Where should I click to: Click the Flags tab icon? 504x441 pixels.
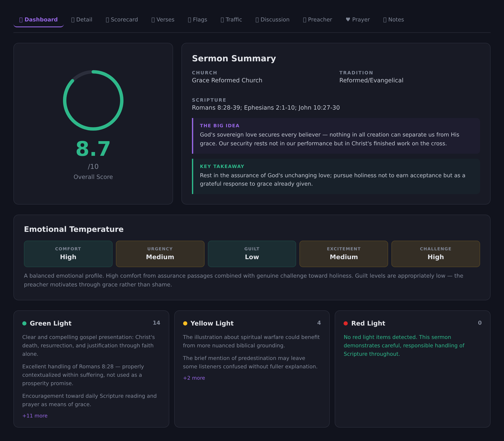(189, 20)
